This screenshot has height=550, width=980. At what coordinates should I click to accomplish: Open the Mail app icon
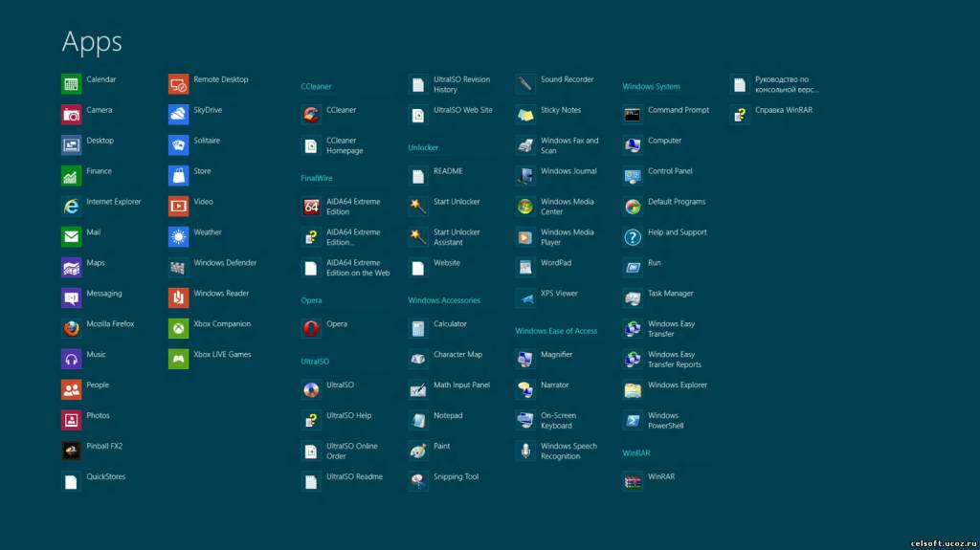click(x=71, y=237)
